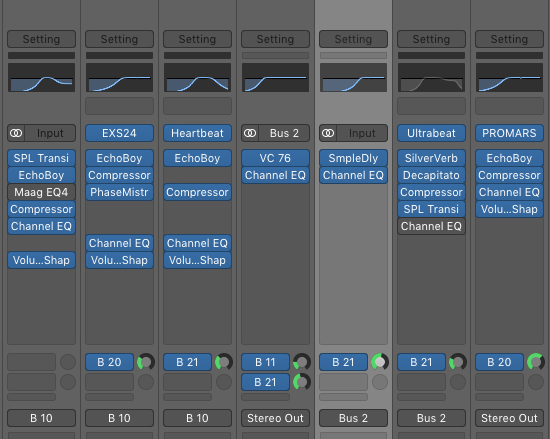Open the Stereo Out output slot on the PROMARS strip
The image size is (550, 439).
[509, 418]
